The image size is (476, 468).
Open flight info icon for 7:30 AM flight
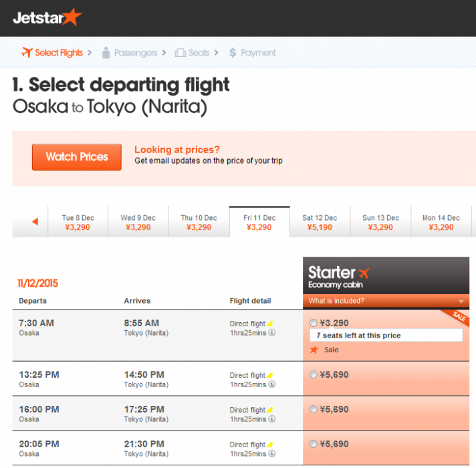pos(272,332)
